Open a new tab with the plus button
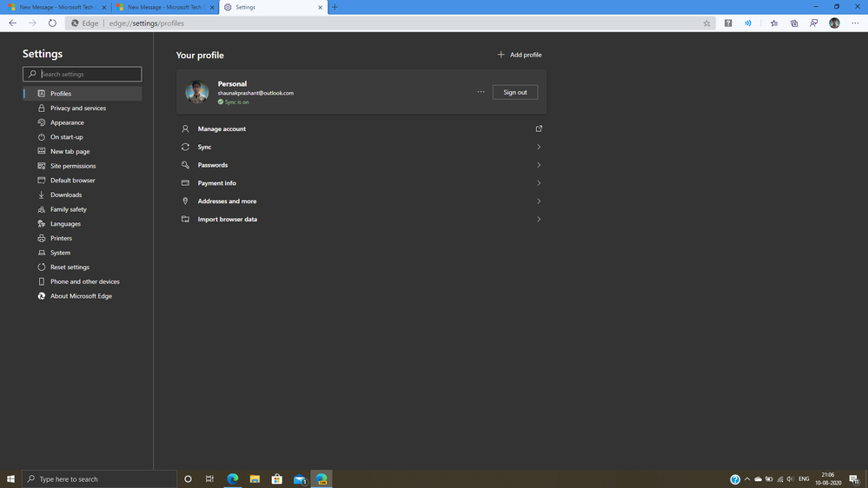 335,7
